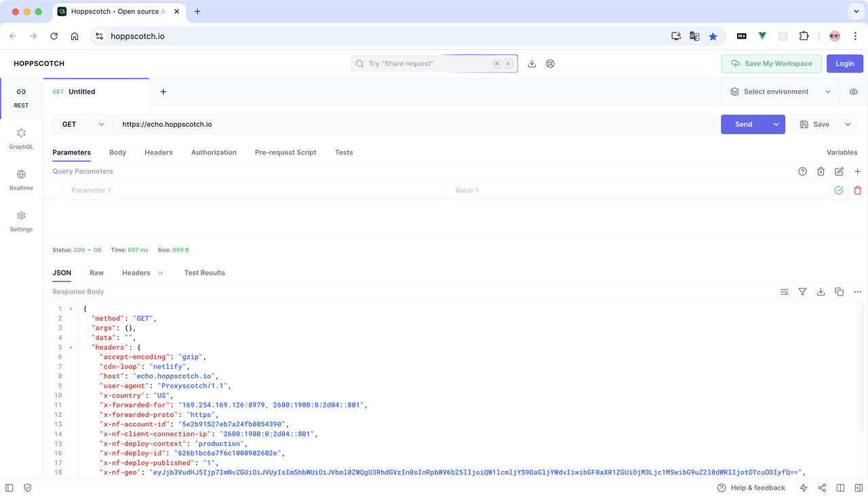Open the GraphQL section in sidebar

click(21, 139)
